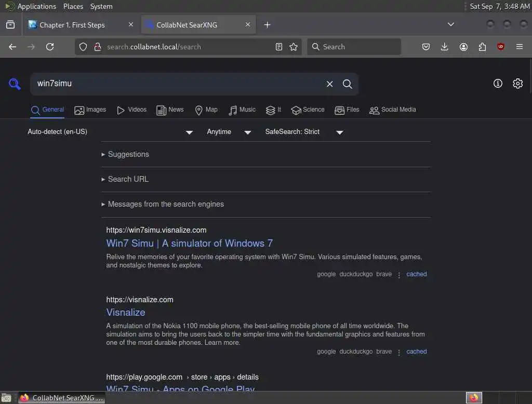Open the SearXNG about info icon
The width and height of the screenshot is (532, 404).
(x=497, y=84)
